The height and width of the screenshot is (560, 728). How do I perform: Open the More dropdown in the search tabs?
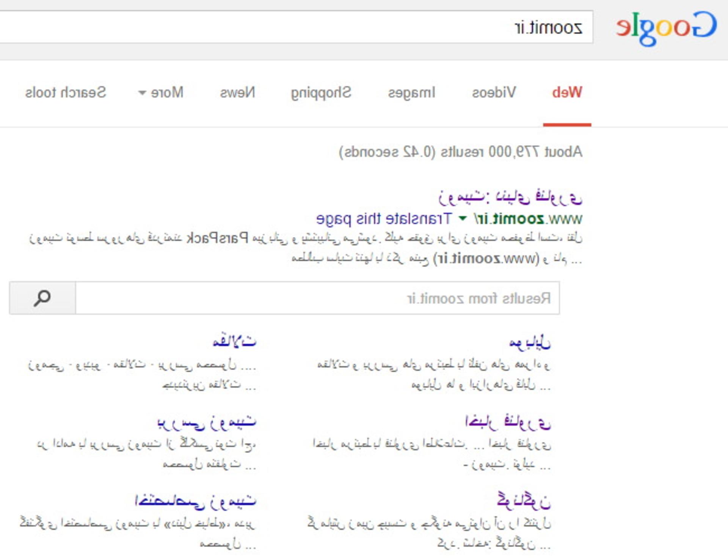click(x=161, y=93)
